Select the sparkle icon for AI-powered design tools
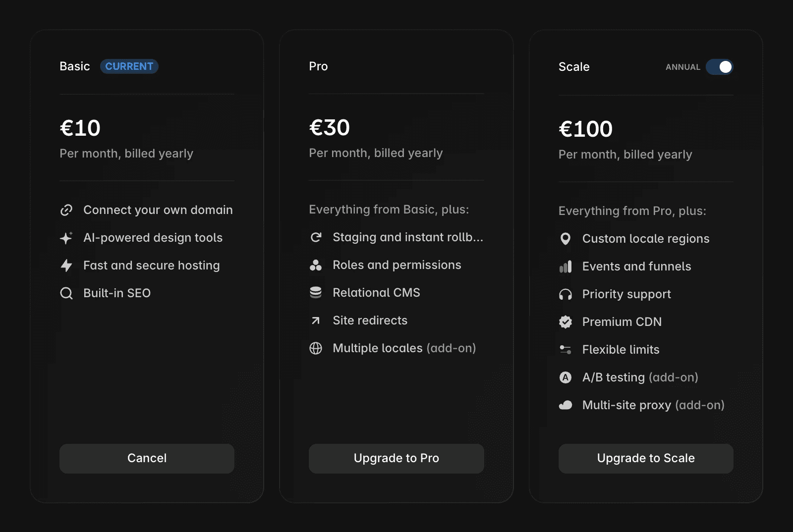The image size is (793, 532). click(x=66, y=238)
